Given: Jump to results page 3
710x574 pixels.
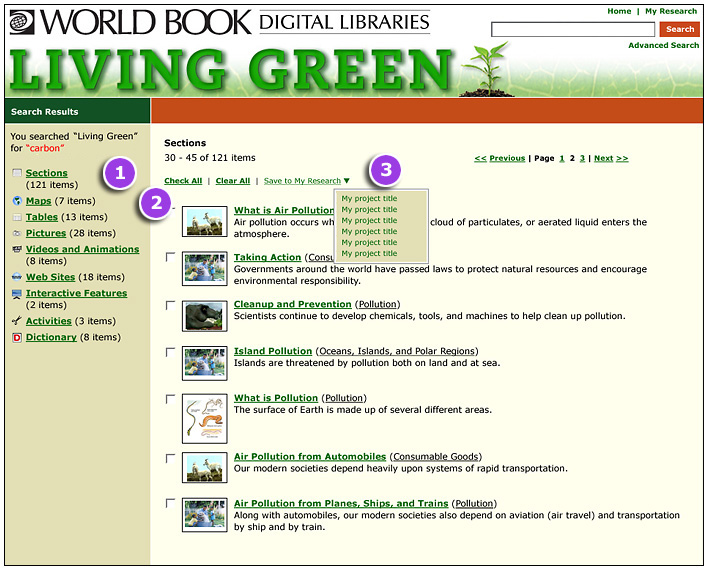Looking at the screenshot, I should coord(582,158).
